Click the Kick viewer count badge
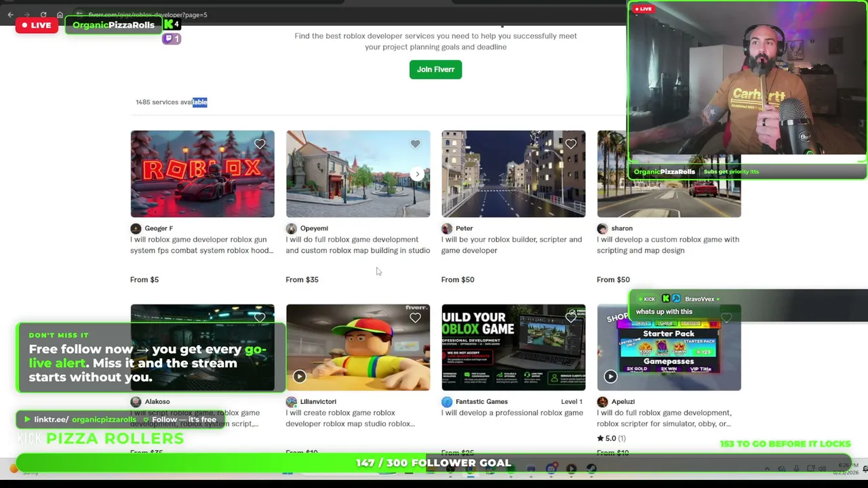 pos(172,24)
